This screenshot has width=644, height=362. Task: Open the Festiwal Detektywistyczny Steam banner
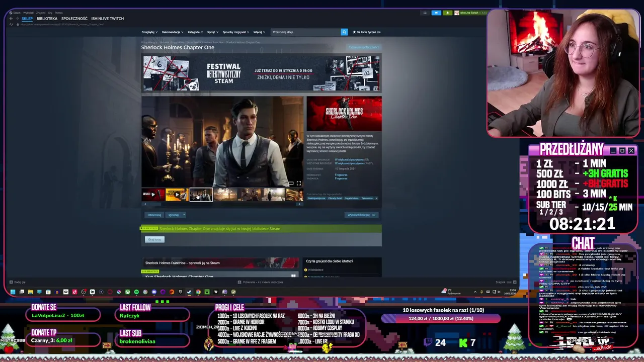click(x=261, y=73)
